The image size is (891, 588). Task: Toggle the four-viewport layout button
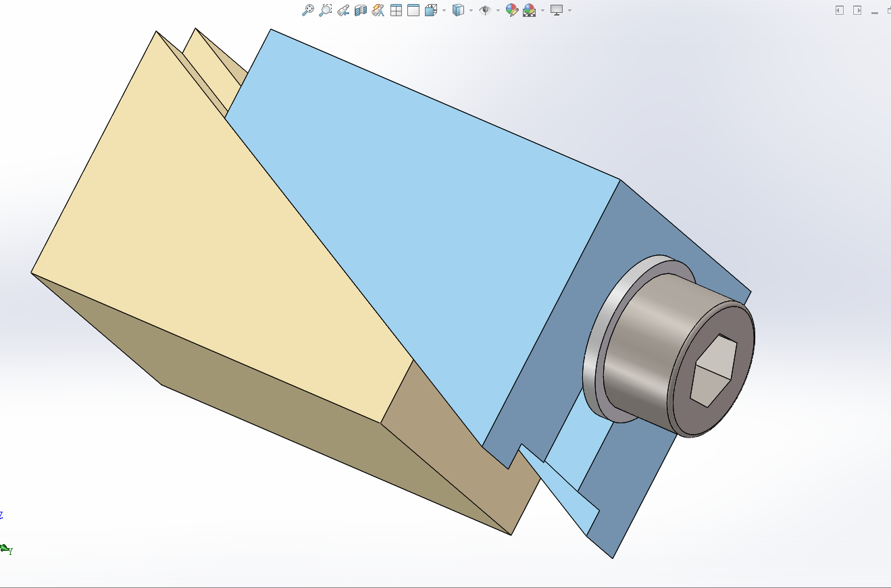tap(397, 10)
